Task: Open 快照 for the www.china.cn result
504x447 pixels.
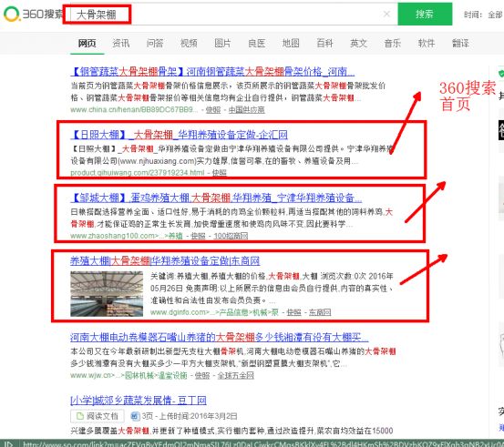Action: point(212,110)
